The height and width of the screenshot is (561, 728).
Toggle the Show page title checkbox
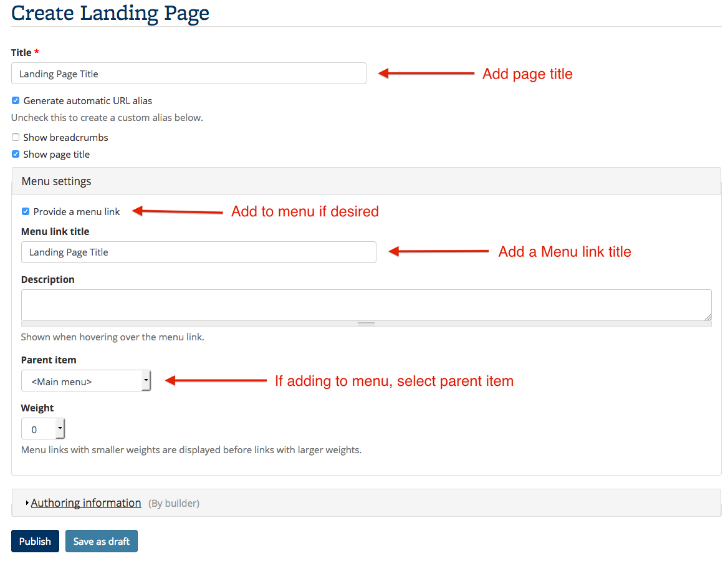click(16, 154)
